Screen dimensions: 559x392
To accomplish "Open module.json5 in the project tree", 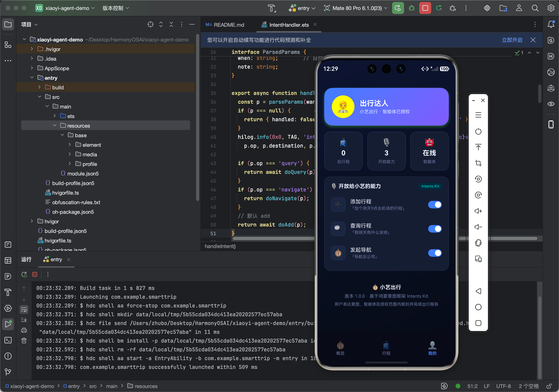I will 83,173.
